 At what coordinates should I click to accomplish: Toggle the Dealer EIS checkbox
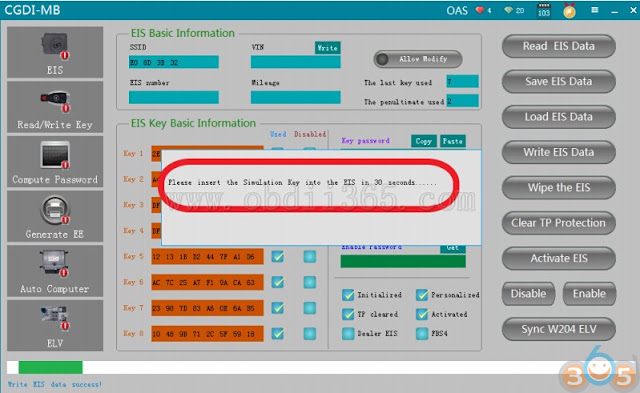pyautogui.click(x=348, y=333)
